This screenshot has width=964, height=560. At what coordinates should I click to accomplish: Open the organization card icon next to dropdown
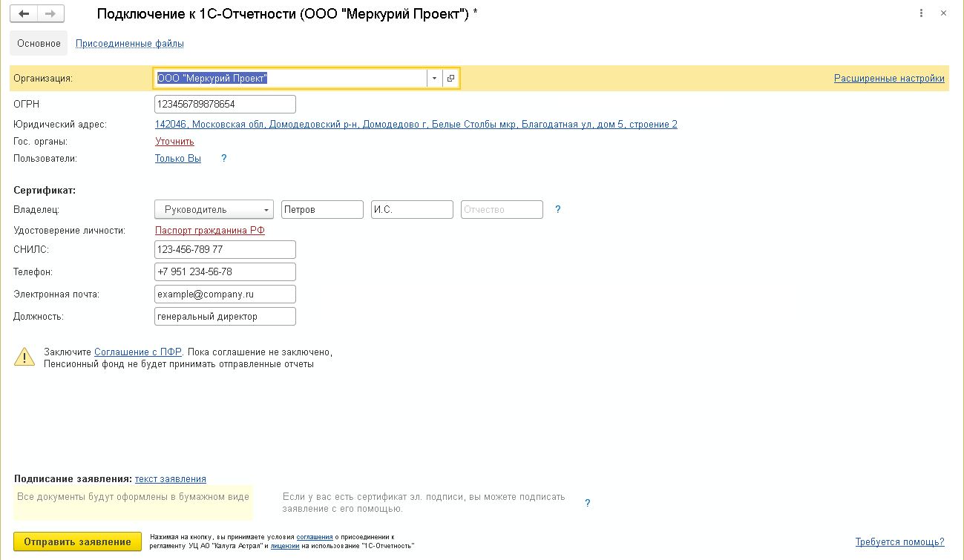click(x=451, y=78)
